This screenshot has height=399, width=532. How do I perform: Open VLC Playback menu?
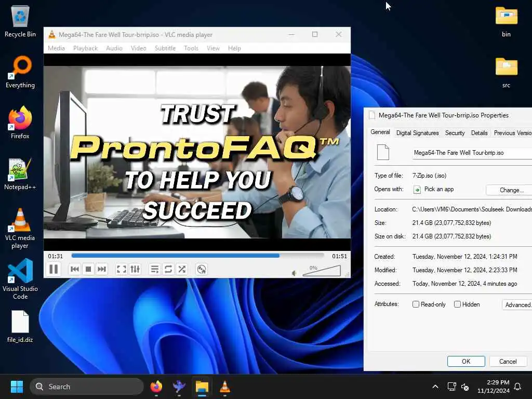tap(86, 48)
